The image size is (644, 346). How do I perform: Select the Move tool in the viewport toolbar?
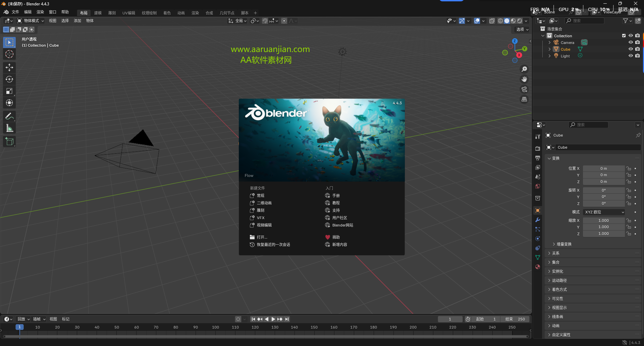point(9,67)
